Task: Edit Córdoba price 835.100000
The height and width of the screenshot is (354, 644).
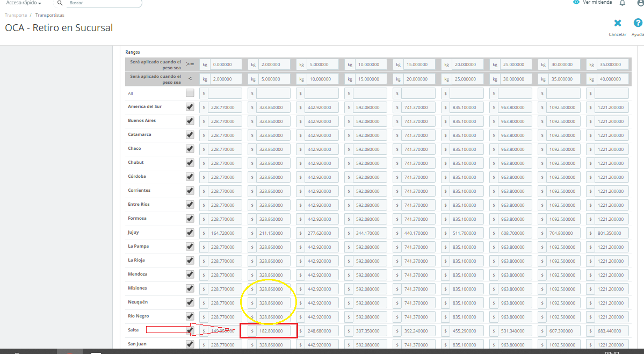Action: [x=467, y=177]
